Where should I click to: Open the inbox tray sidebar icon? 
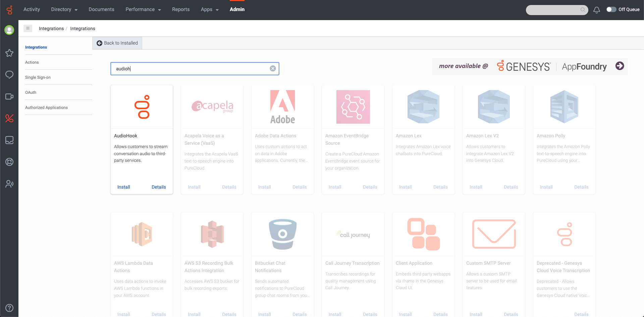[x=9, y=140]
